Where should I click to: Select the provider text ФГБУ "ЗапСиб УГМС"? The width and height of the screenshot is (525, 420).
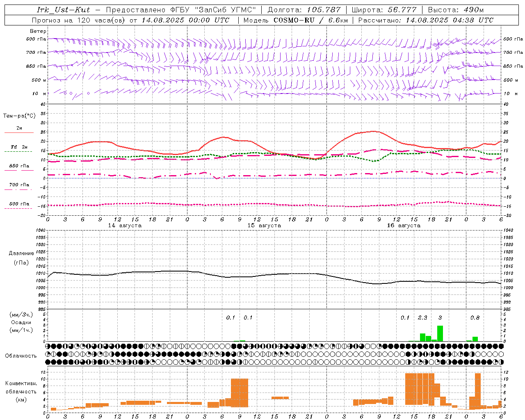coord(213,10)
